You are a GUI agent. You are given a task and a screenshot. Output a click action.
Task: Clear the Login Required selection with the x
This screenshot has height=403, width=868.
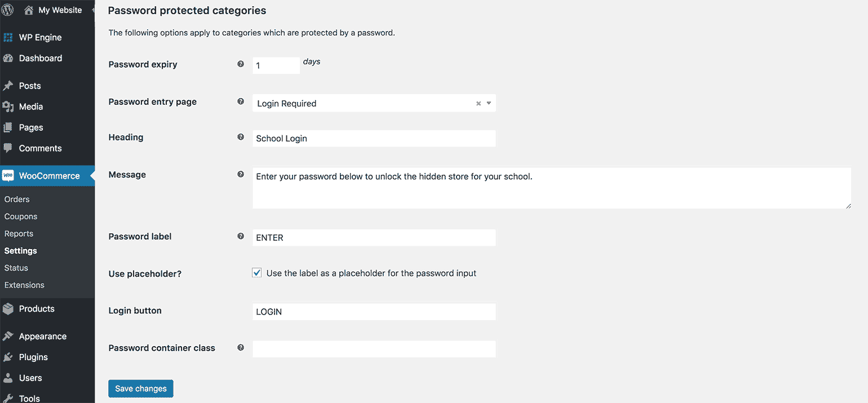point(478,103)
